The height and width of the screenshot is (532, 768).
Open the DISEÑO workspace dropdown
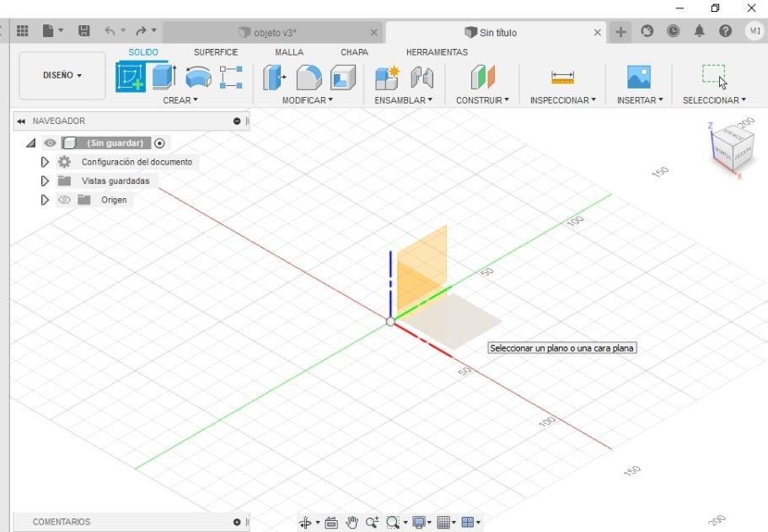point(62,75)
